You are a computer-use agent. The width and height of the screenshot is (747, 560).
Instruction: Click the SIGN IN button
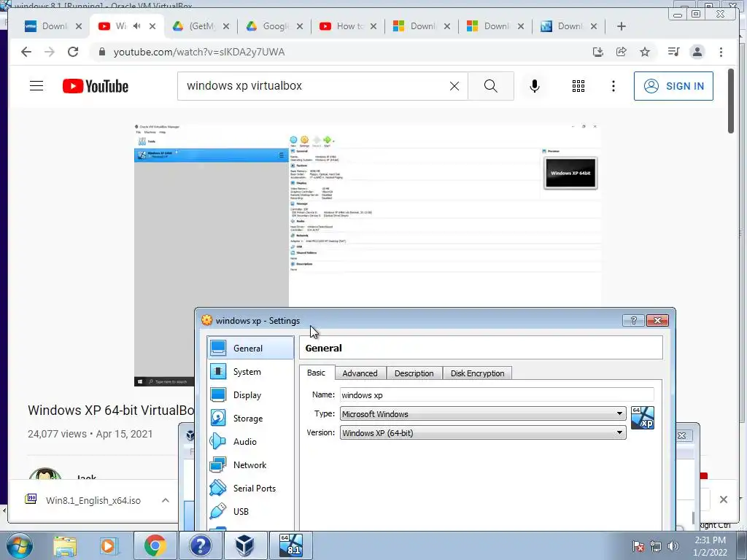[x=673, y=86]
